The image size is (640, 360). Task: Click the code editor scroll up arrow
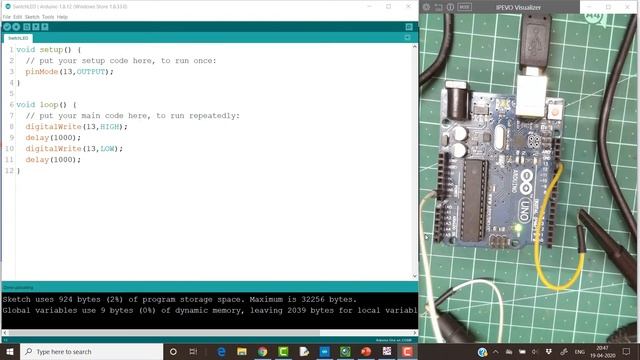[415, 47]
